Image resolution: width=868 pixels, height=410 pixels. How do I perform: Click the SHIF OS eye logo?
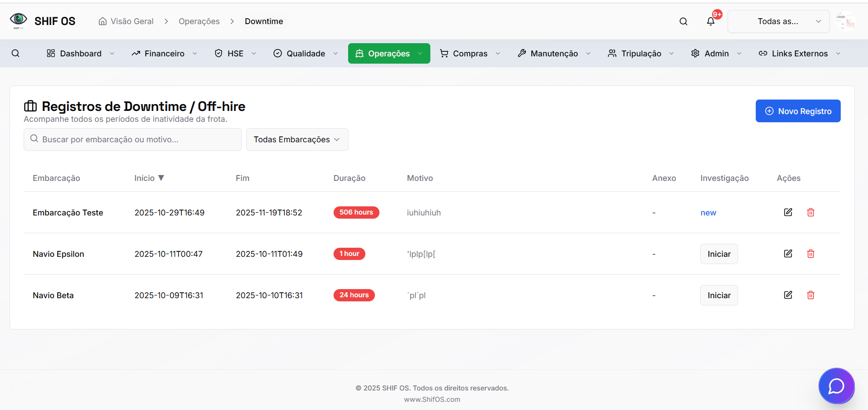(19, 20)
